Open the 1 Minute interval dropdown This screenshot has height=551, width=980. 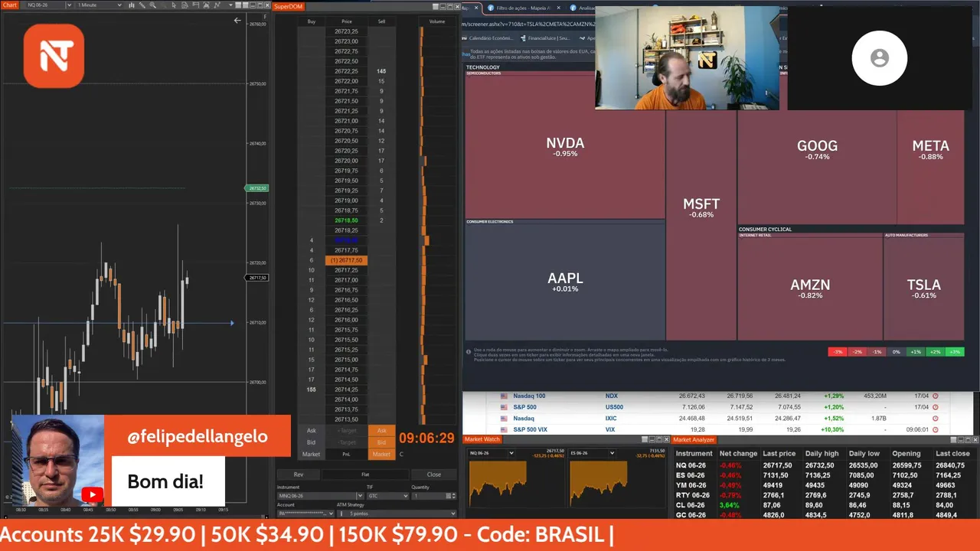point(99,5)
